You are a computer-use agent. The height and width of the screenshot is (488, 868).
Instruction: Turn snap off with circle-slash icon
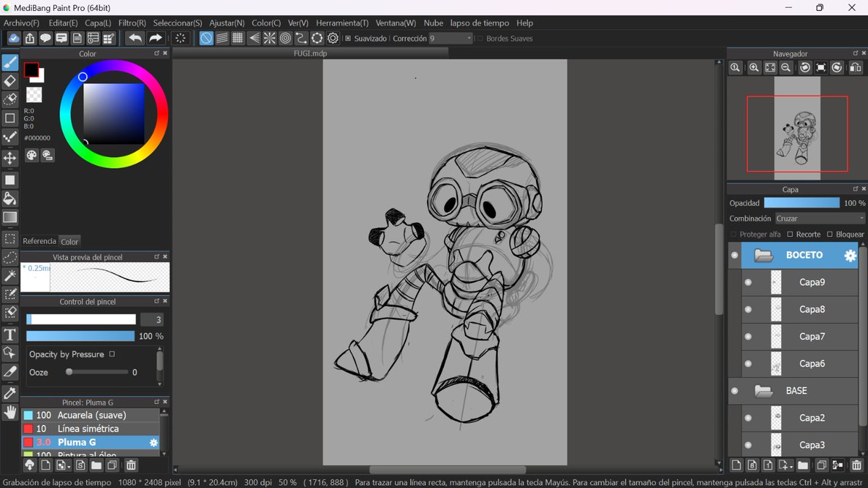206,38
